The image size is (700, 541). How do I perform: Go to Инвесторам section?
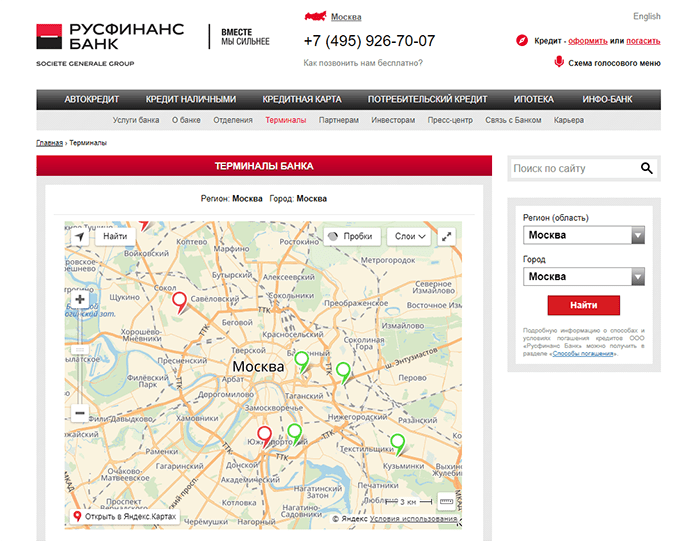point(393,120)
